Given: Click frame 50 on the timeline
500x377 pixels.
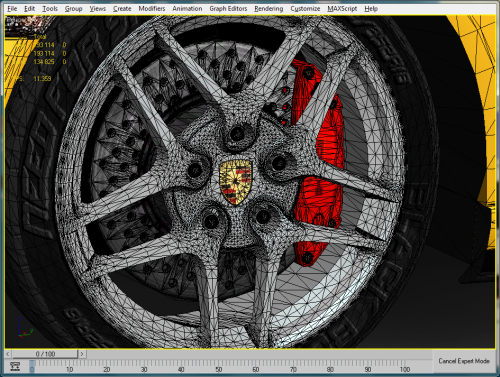Looking at the screenshot, I should coord(218,369).
